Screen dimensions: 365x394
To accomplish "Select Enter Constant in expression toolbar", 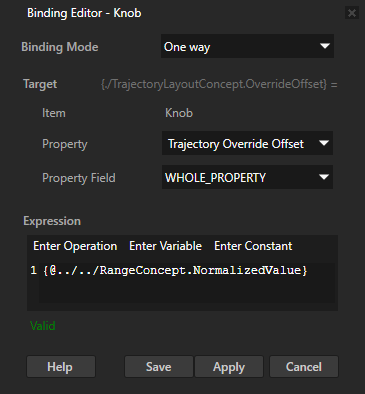I will 253,246.
